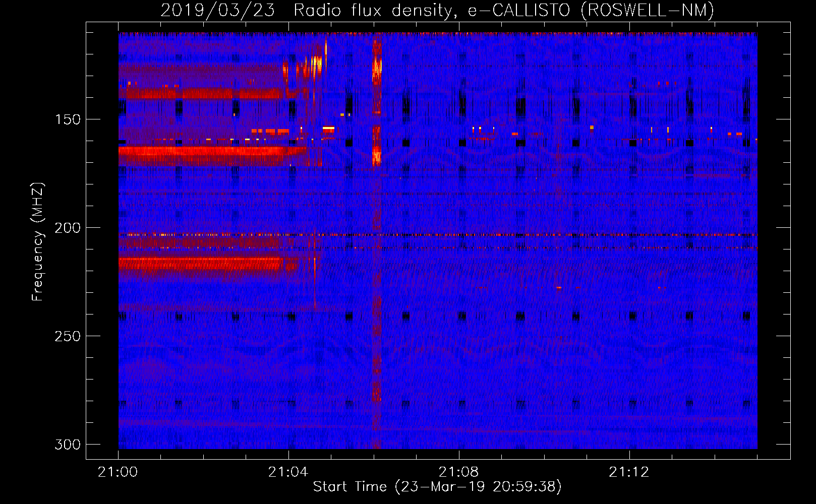Select the '250' frequency tick label
Image resolution: width=816 pixels, height=504 pixels.
[68, 336]
